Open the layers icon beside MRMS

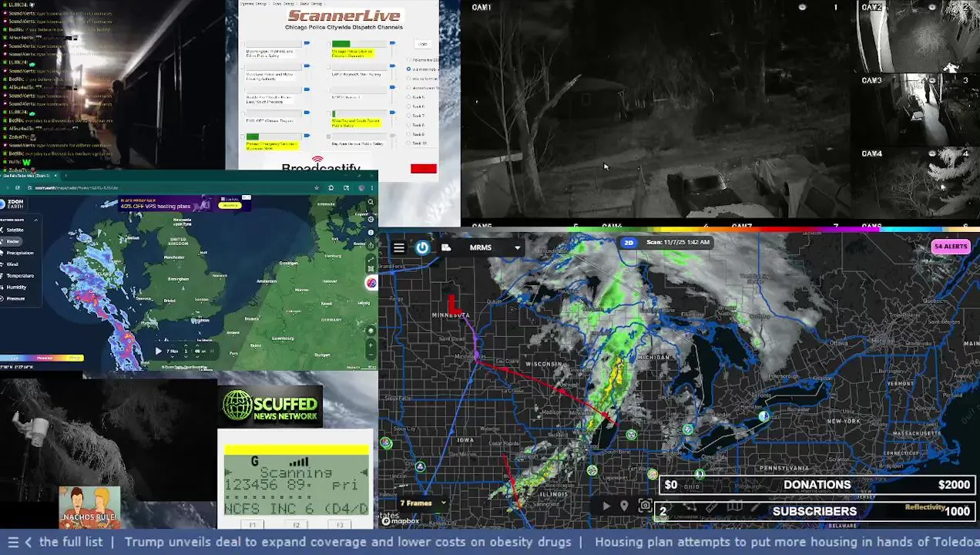[x=446, y=247]
